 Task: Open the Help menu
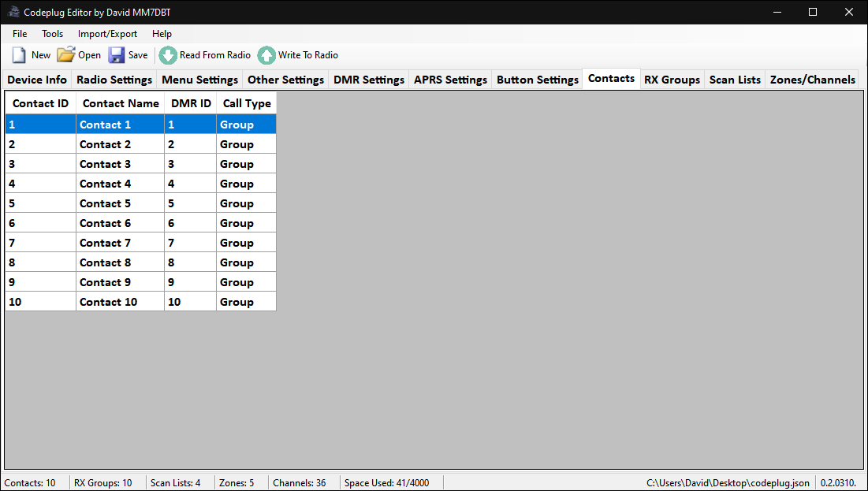click(x=162, y=34)
